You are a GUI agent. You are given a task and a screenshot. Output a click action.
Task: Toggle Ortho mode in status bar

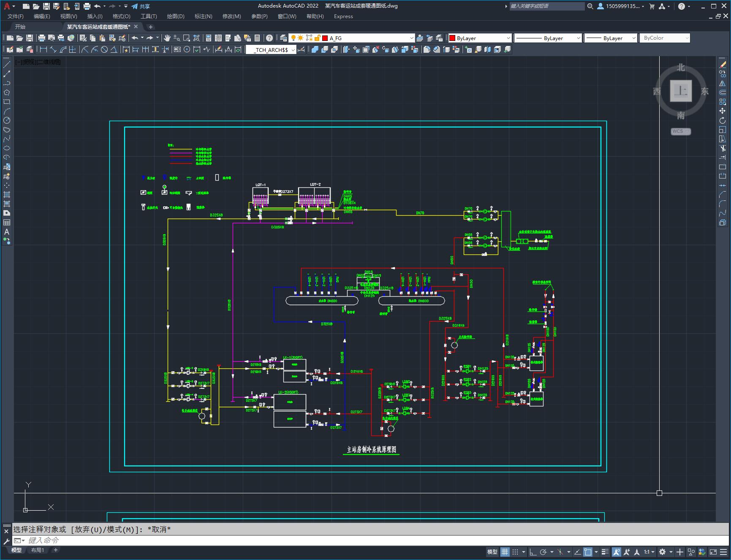(533, 552)
